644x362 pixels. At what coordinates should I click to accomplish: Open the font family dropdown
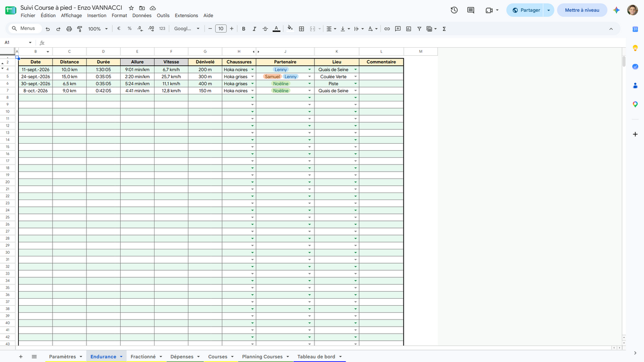point(187,29)
